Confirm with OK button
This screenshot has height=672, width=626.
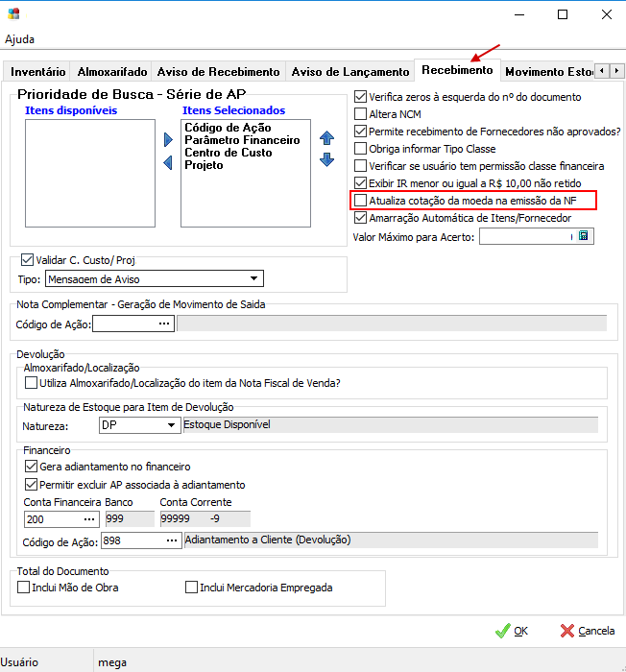tap(511, 631)
